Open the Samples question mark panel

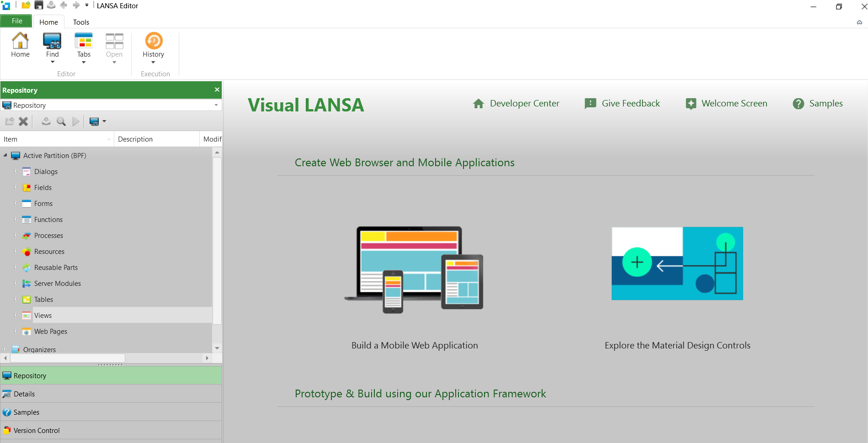27,412
